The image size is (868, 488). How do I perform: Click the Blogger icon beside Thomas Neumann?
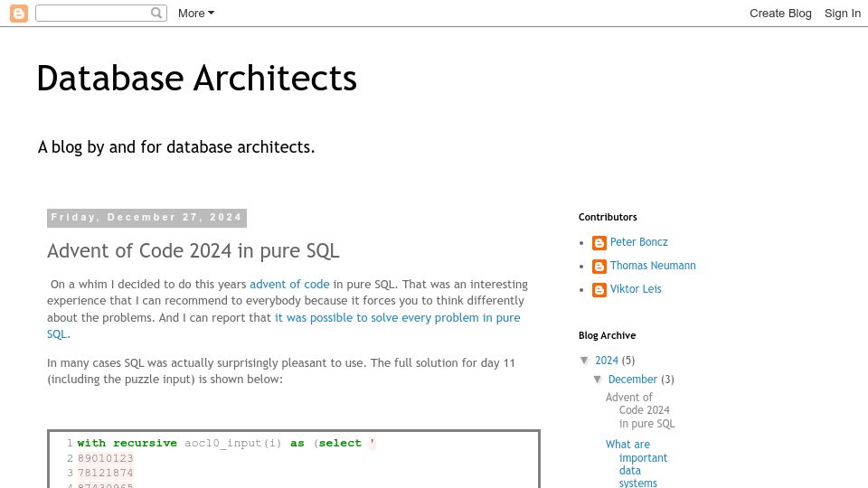coord(599,267)
